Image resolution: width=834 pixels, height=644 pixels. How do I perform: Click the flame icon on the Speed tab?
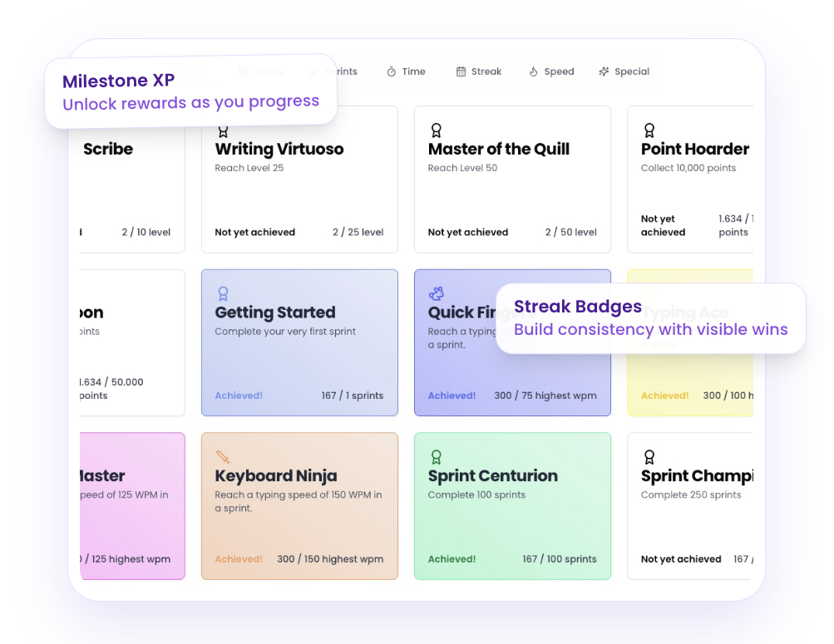(533, 71)
